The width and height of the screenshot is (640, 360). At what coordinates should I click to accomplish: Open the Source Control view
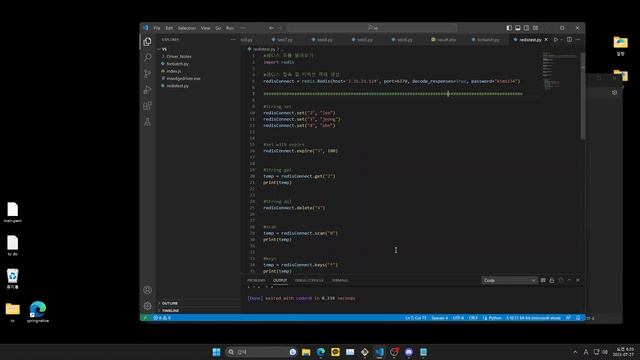pyautogui.click(x=147, y=73)
